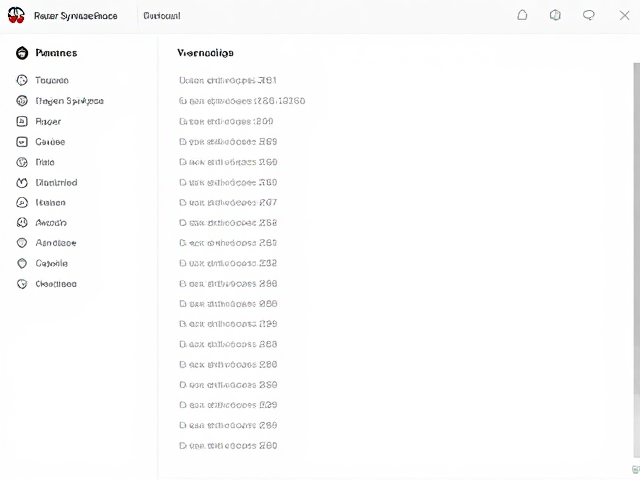Click the round icon beside "Fiaio"
This screenshot has width=640, height=480.
pos(22,162)
